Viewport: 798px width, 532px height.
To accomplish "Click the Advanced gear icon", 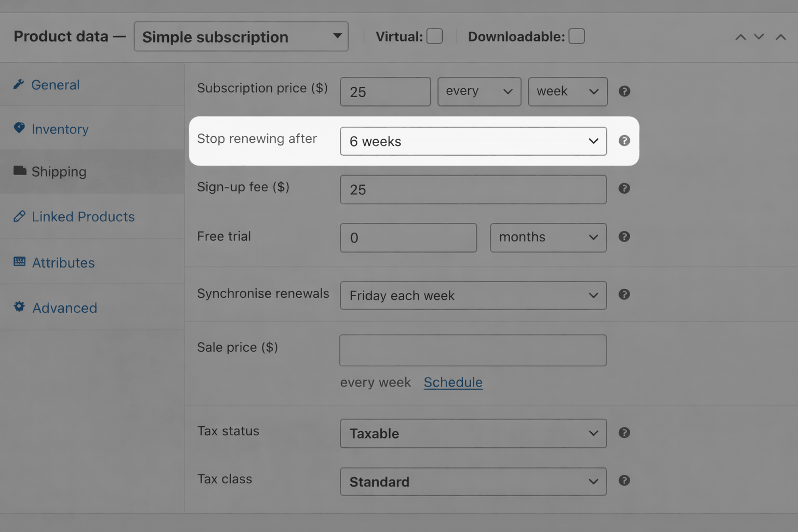I will 19,307.
